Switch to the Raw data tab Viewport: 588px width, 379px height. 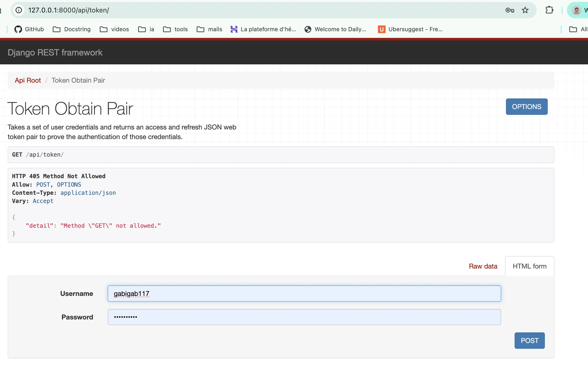click(483, 266)
